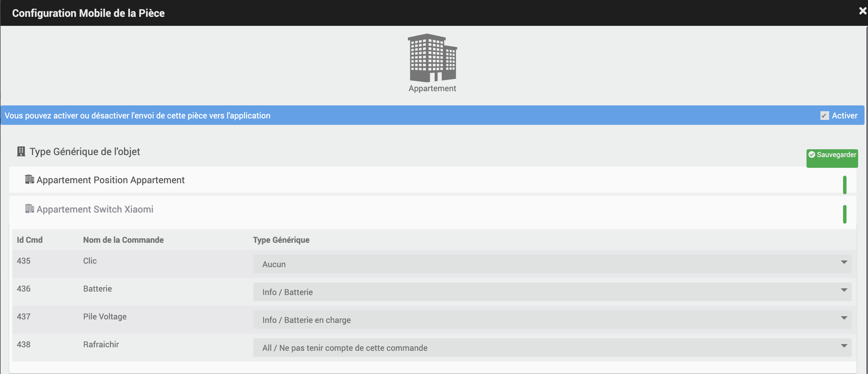Toggle the green switch for Appartement Switch Xiaomi
Viewport: 868px width, 374px height.
(x=845, y=214)
